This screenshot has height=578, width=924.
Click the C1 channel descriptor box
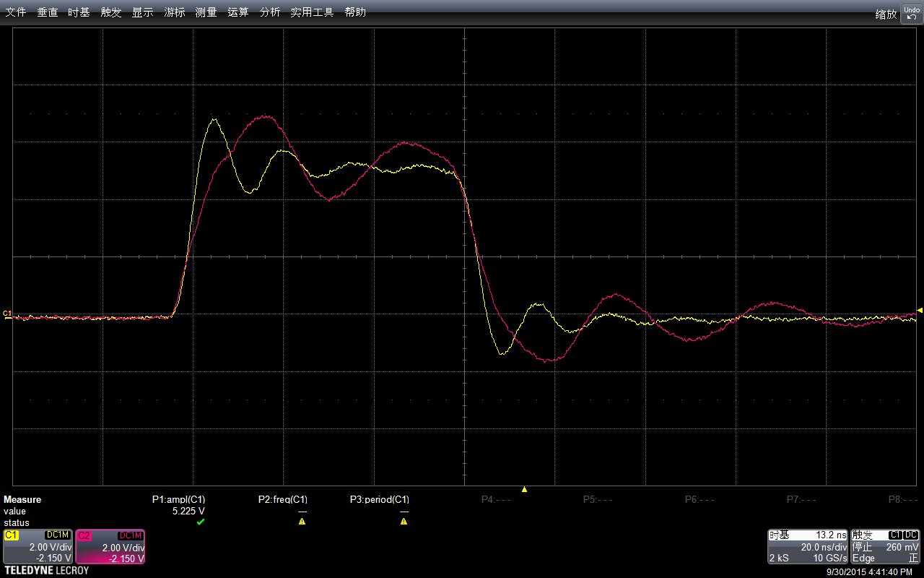tap(38, 547)
